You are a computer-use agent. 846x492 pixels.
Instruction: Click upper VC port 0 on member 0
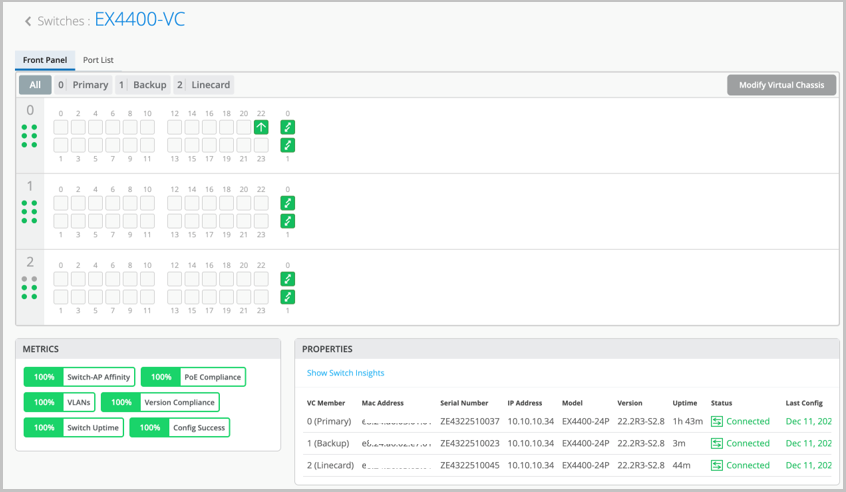tap(288, 127)
